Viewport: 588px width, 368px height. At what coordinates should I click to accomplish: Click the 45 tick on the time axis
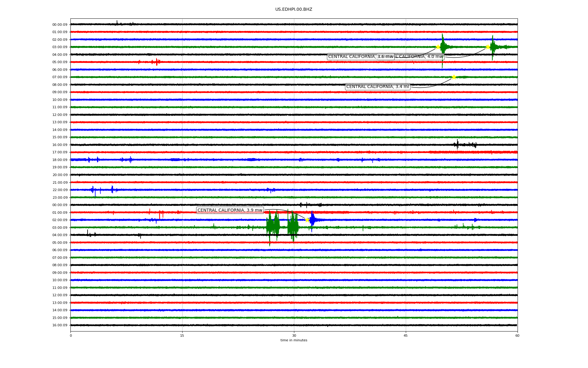406,335
